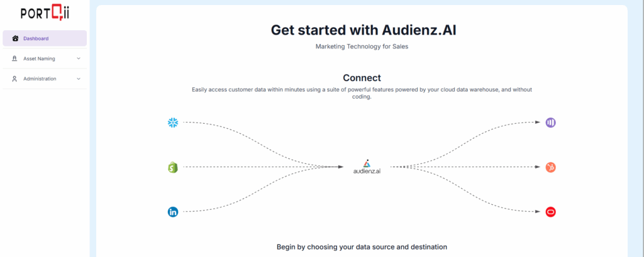Image resolution: width=644 pixels, height=257 pixels.
Task: Select the Shopify data source icon
Action: tap(172, 167)
